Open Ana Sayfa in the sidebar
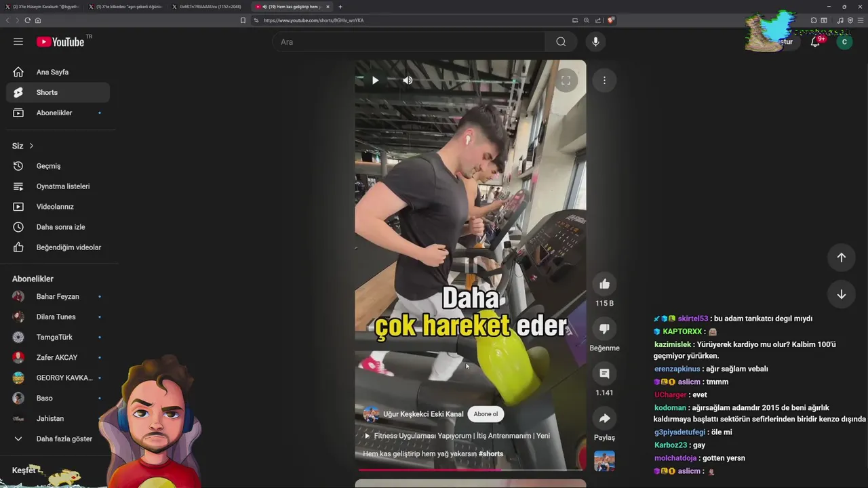This screenshot has height=488, width=868. (x=58, y=72)
